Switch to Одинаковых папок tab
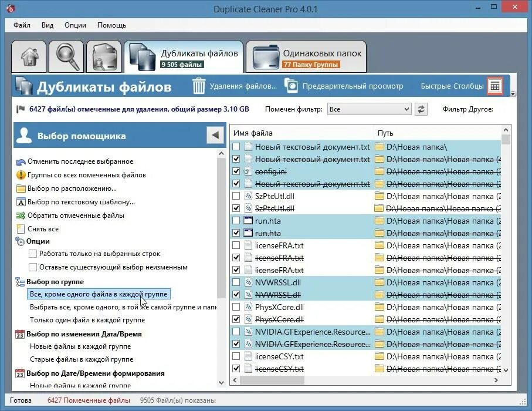532x411 pixels. tap(306, 56)
